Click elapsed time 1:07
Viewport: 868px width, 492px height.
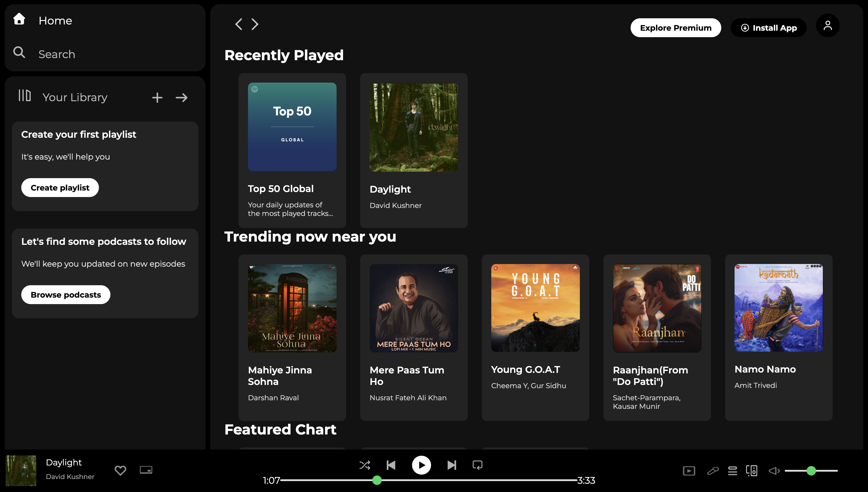271,480
